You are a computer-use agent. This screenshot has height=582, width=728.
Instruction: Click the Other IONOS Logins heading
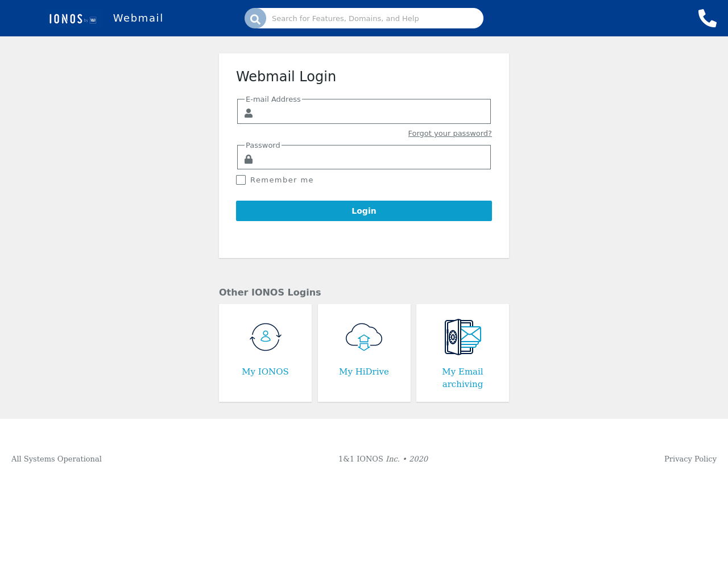click(x=270, y=292)
